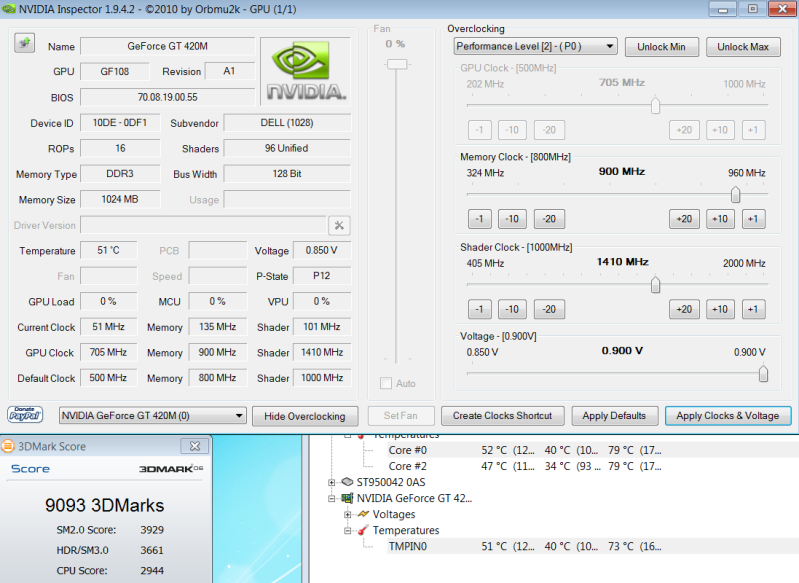Collapse the NVIDIA GeForce GT 42... tree node
This screenshot has width=799, height=583.
coord(332,498)
